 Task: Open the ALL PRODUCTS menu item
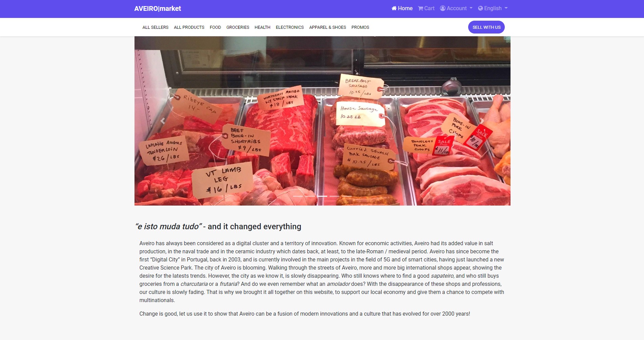click(x=189, y=27)
